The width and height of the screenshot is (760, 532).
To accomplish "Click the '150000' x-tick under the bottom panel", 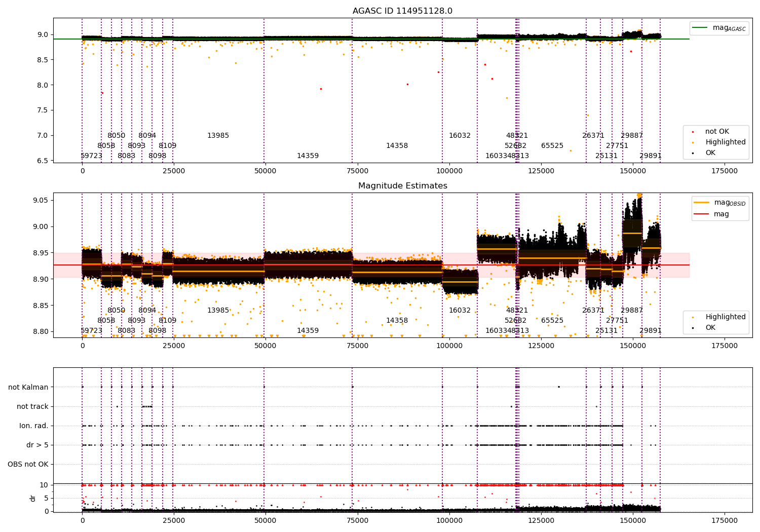I will [633, 521].
